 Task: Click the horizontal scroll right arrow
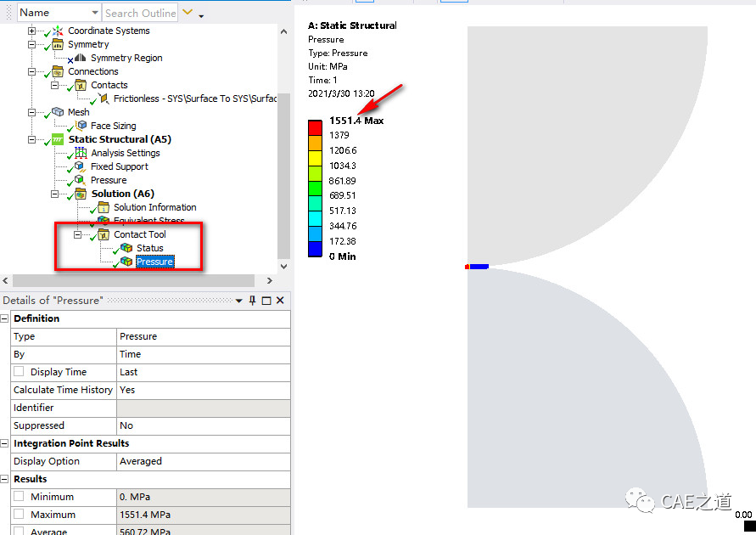pos(270,281)
